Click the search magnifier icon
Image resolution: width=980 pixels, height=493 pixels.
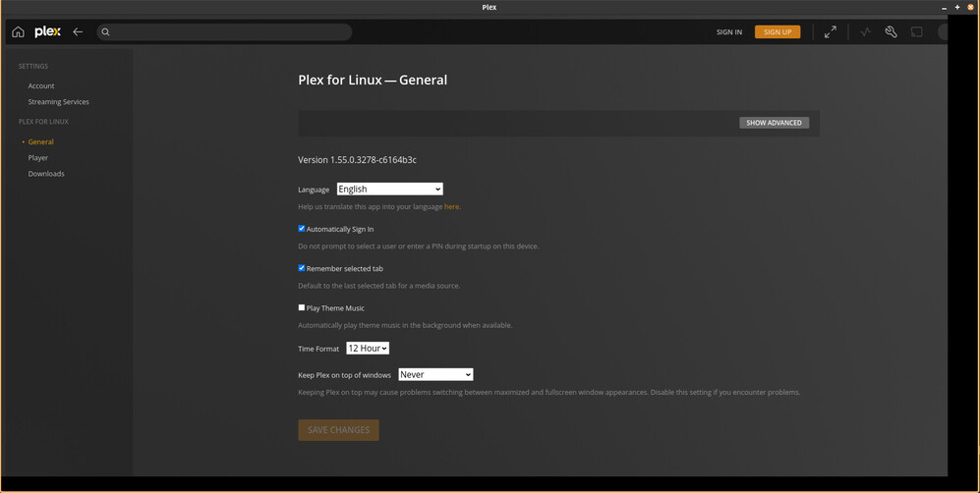105,31
